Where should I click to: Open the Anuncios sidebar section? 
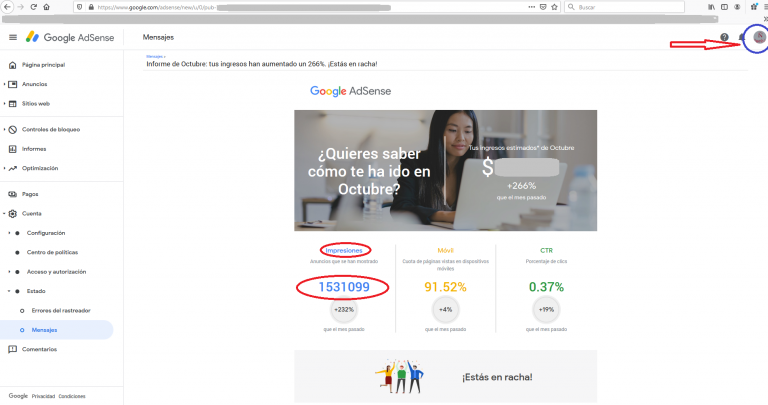34,84
